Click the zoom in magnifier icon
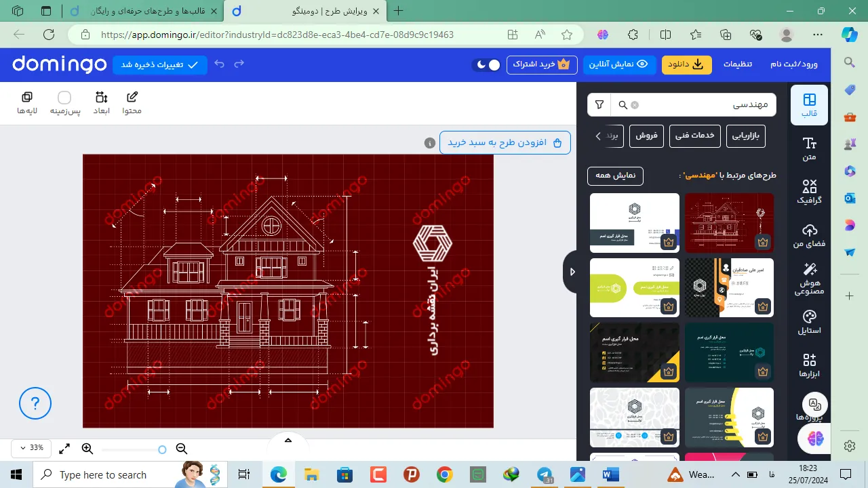Viewport: 868px width, 488px height. point(87,448)
